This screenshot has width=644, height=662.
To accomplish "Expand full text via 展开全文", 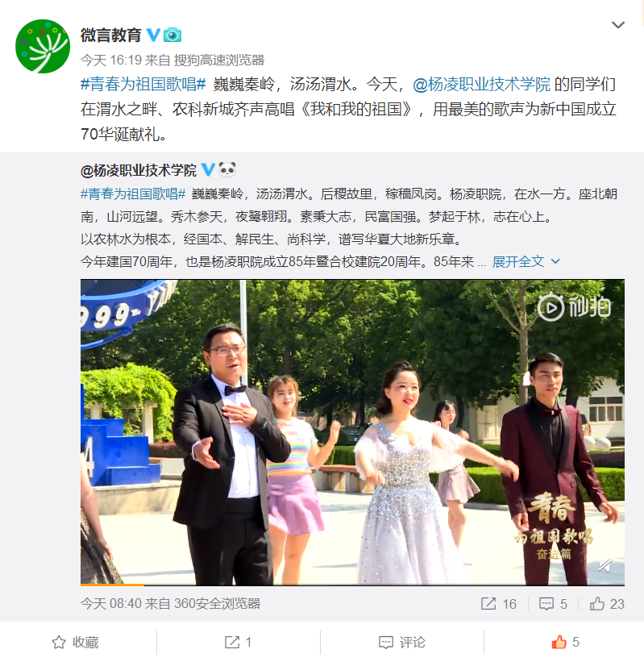I will (517, 262).
